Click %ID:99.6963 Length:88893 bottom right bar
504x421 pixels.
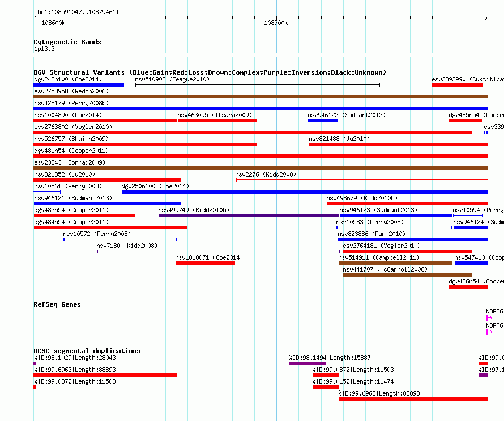[x=413, y=399]
